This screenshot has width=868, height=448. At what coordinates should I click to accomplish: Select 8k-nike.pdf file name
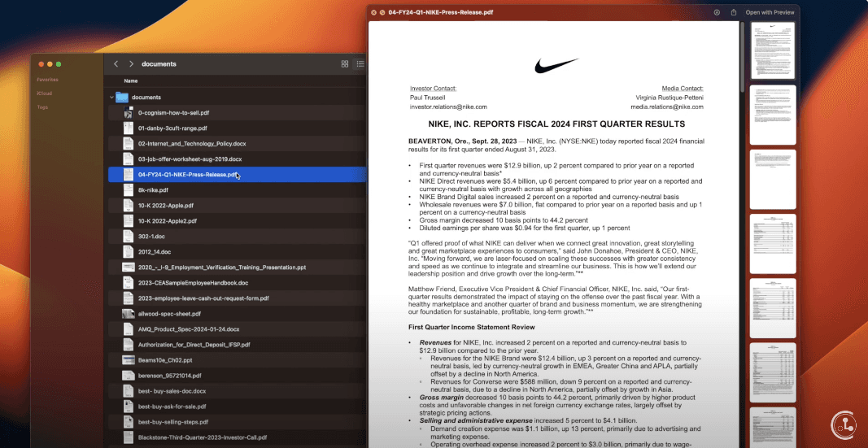tap(153, 190)
